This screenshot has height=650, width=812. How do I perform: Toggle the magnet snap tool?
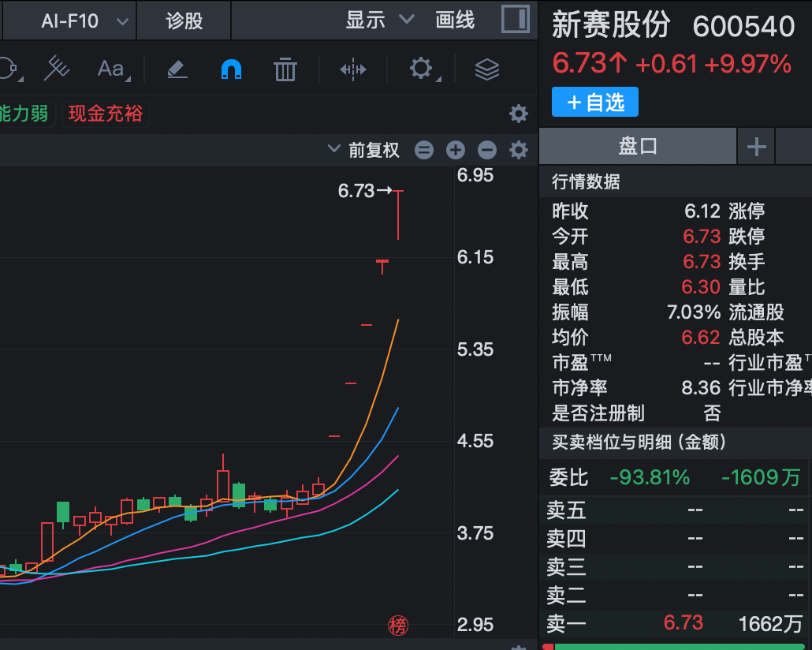[x=231, y=69]
